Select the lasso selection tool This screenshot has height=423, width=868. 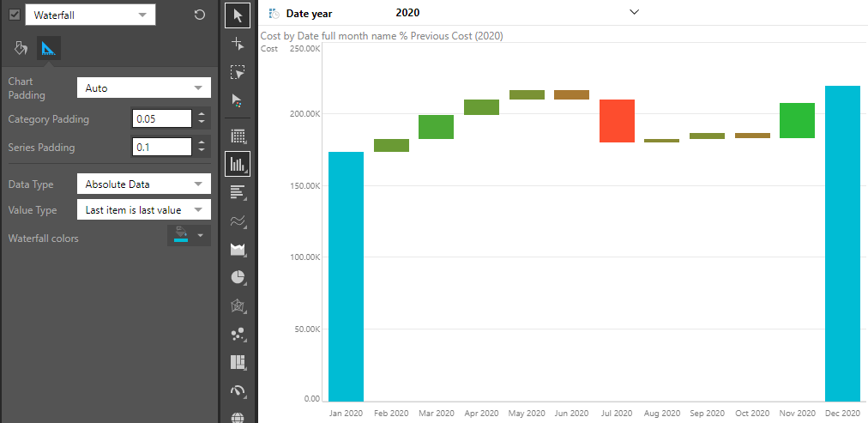238,72
